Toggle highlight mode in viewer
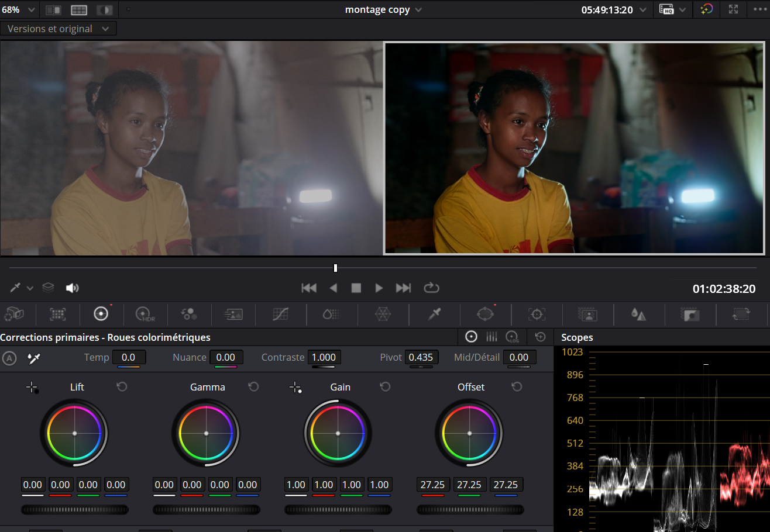 click(x=105, y=10)
